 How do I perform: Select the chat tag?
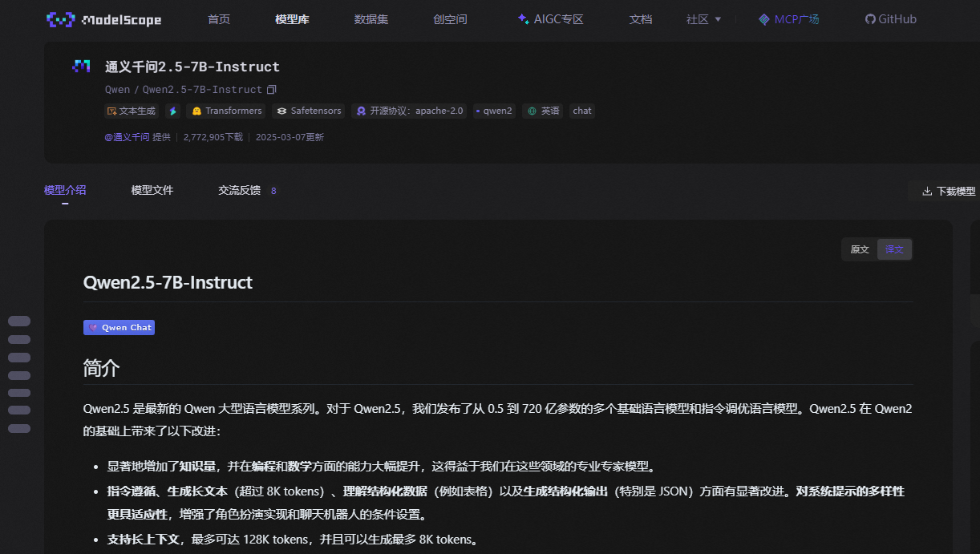pyautogui.click(x=582, y=111)
